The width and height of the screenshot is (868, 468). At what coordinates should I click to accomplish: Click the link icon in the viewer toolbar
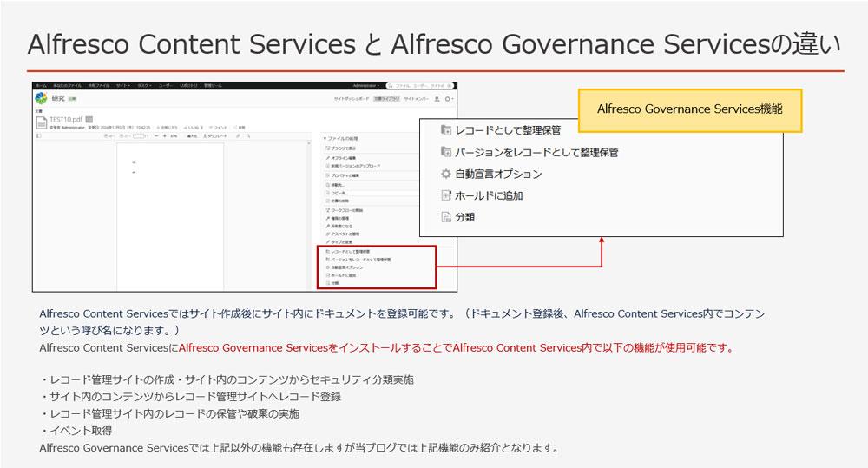coord(238,135)
